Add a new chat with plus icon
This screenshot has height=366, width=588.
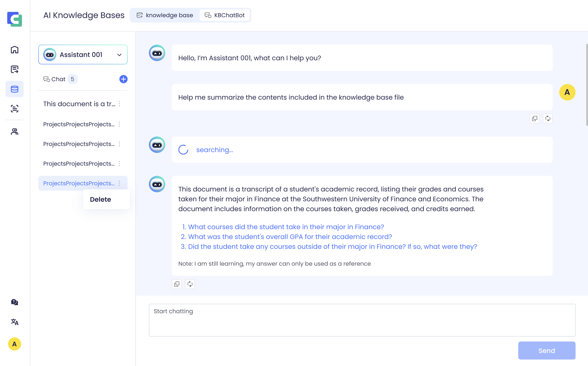pos(123,79)
